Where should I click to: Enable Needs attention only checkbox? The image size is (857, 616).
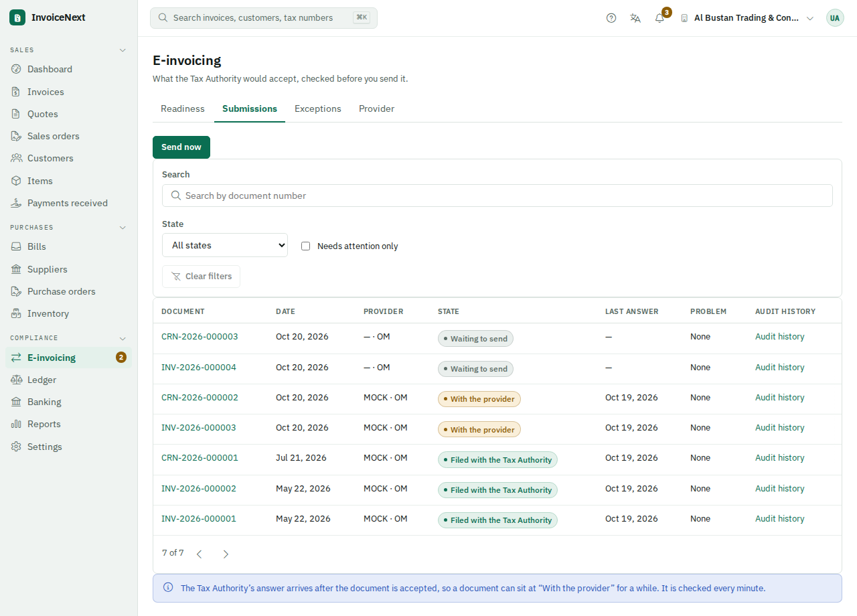click(305, 246)
